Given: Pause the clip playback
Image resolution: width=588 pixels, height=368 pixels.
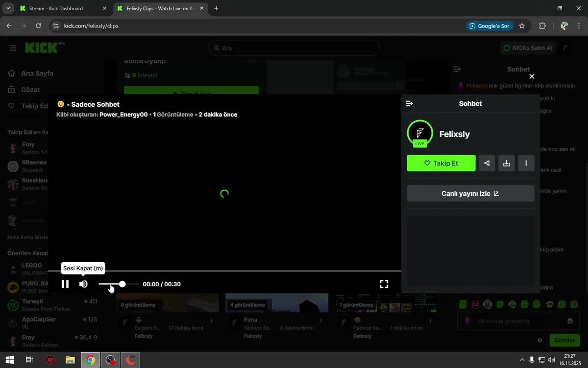Looking at the screenshot, I should point(65,284).
